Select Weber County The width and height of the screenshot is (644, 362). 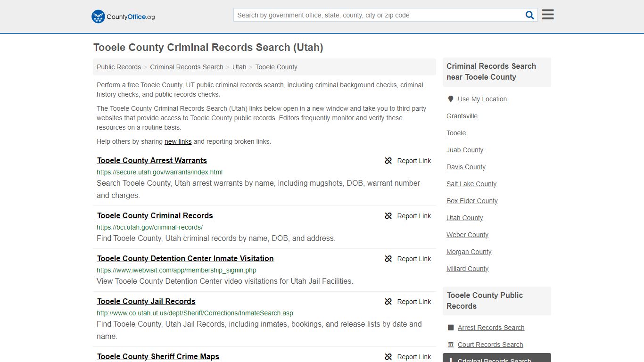[467, 235]
